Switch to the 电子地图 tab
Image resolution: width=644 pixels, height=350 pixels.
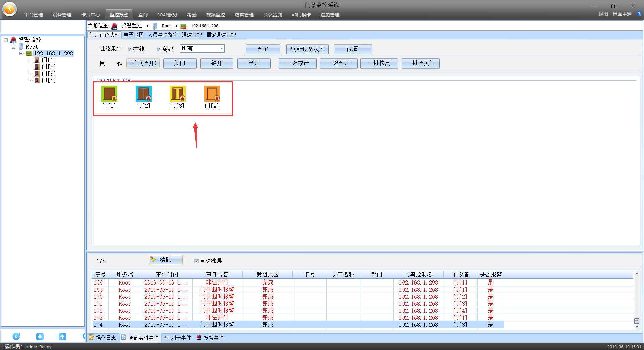[x=133, y=35]
